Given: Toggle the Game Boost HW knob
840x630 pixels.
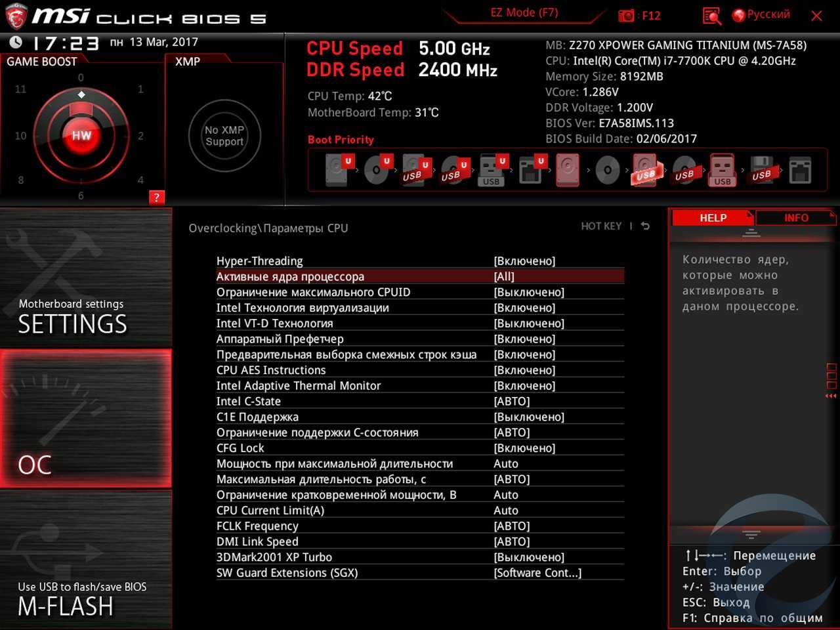Looking at the screenshot, I should [x=81, y=135].
